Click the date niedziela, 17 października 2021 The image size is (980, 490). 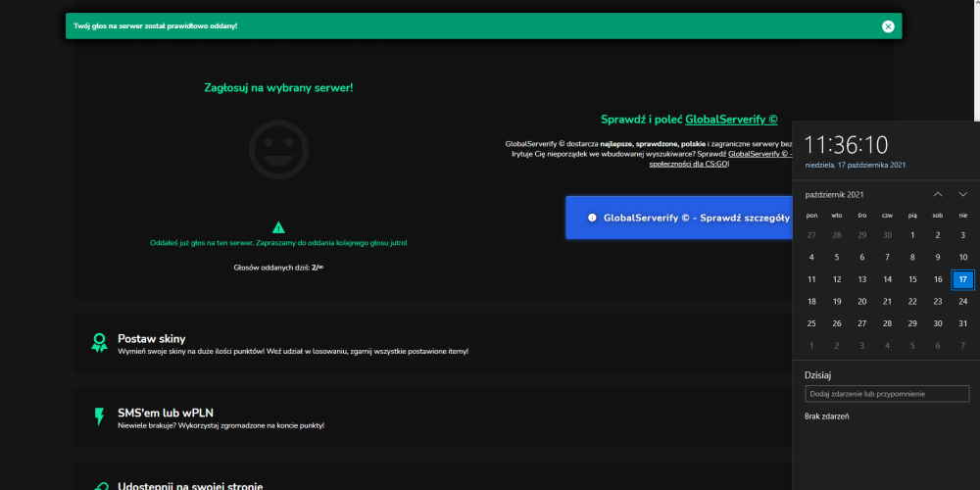tap(855, 165)
